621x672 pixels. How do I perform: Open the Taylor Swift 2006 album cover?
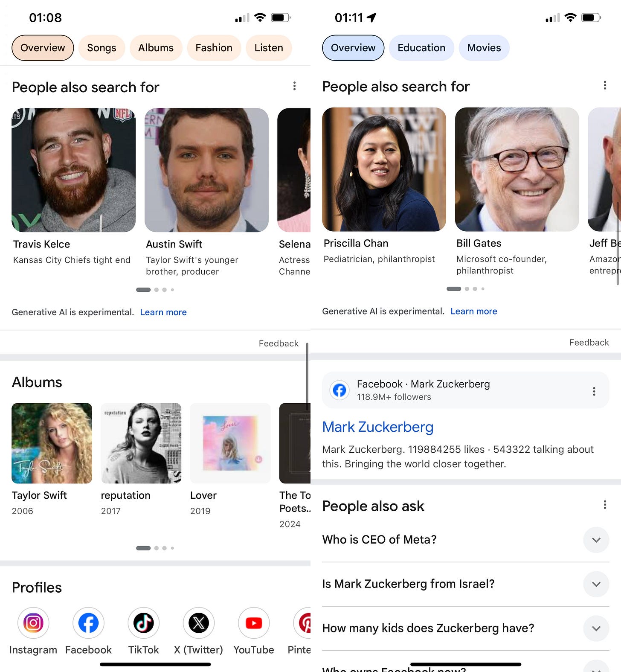pos(52,443)
